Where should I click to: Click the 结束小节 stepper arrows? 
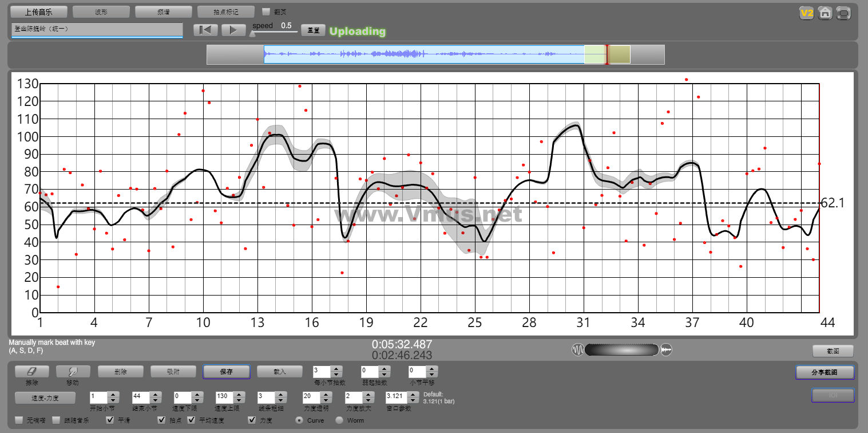click(155, 397)
